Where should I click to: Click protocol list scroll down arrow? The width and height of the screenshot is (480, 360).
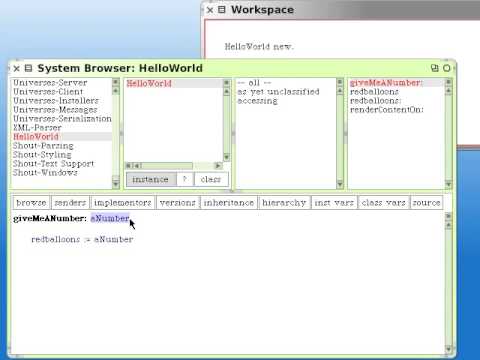[x=340, y=184]
